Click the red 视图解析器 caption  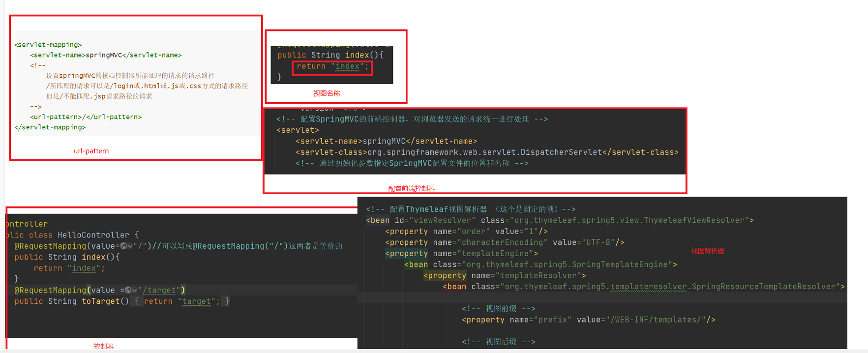coord(708,251)
